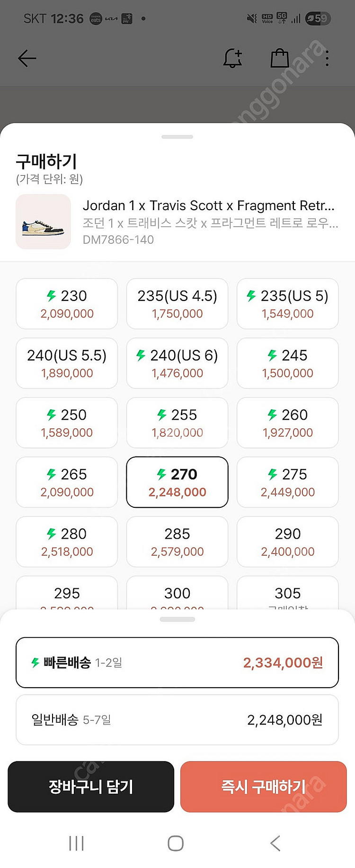Tap Android recent apps navigation icon
355x868 pixels.
[76, 843]
